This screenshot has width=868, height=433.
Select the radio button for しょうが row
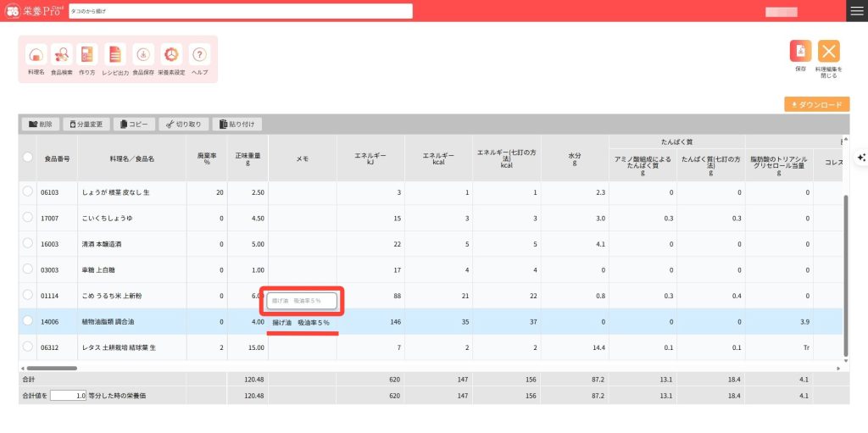point(28,192)
